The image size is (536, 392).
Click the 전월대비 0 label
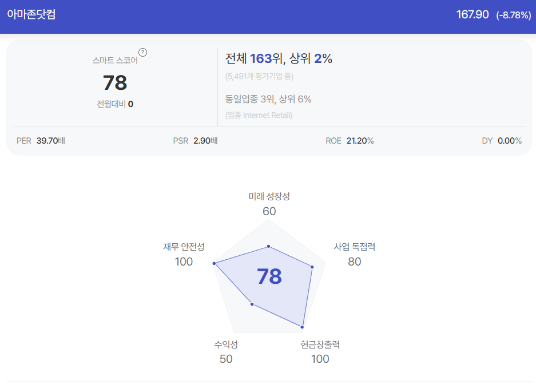[115, 104]
